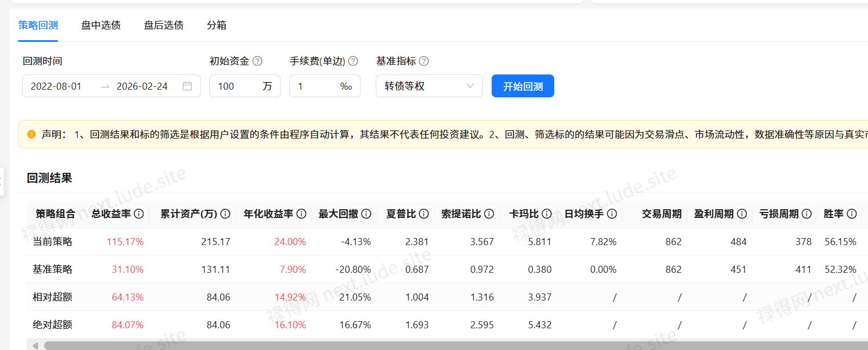
Task: Switch to the 盘中选债 tab
Action: pos(101,26)
